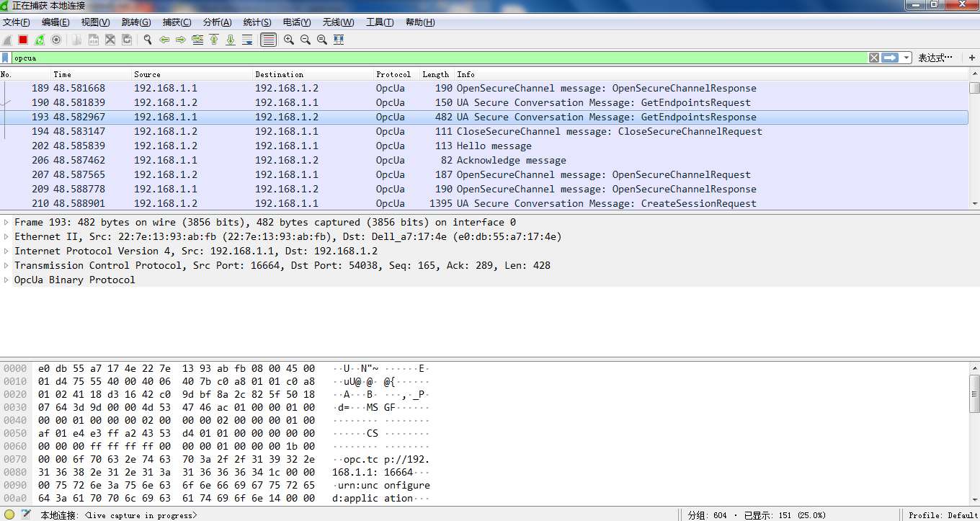Open the 编辑(E) menu
Image resolution: width=980 pixels, height=521 pixels.
click(55, 22)
